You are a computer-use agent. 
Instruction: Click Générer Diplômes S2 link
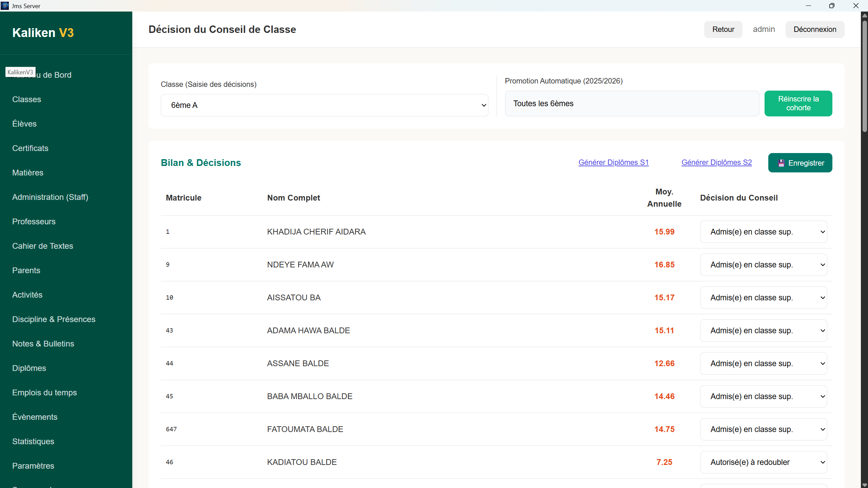pyautogui.click(x=716, y=163)
